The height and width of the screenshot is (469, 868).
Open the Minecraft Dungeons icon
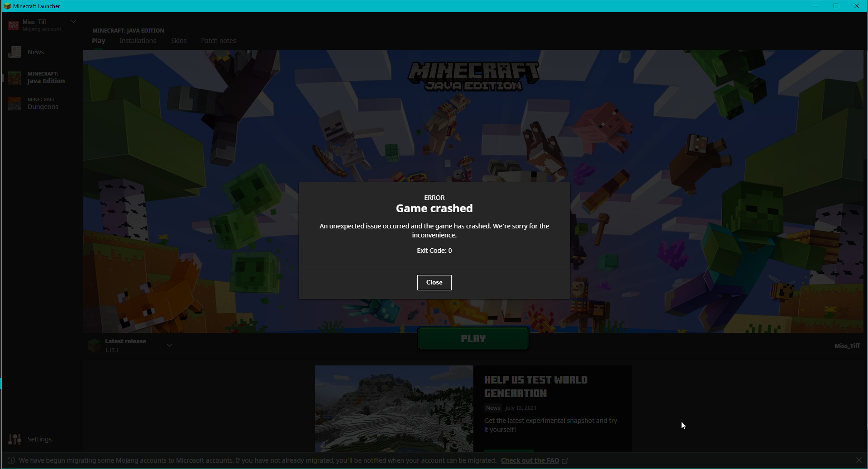pos(14,104)
